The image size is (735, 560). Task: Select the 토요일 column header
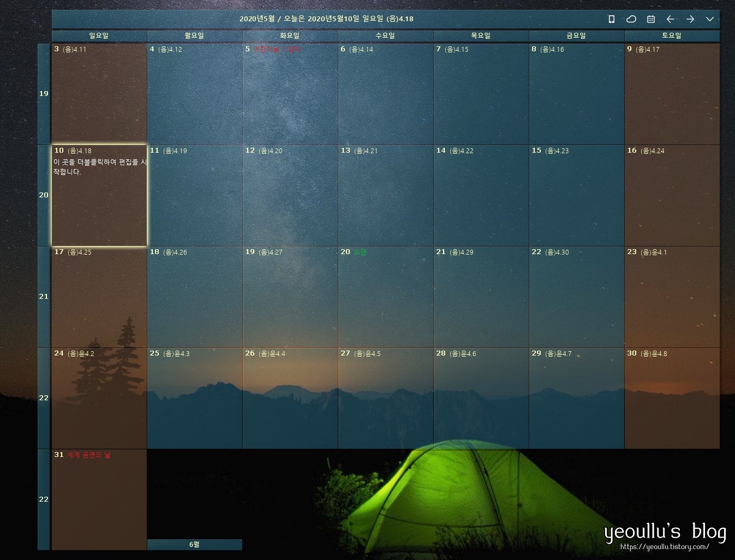672,36
